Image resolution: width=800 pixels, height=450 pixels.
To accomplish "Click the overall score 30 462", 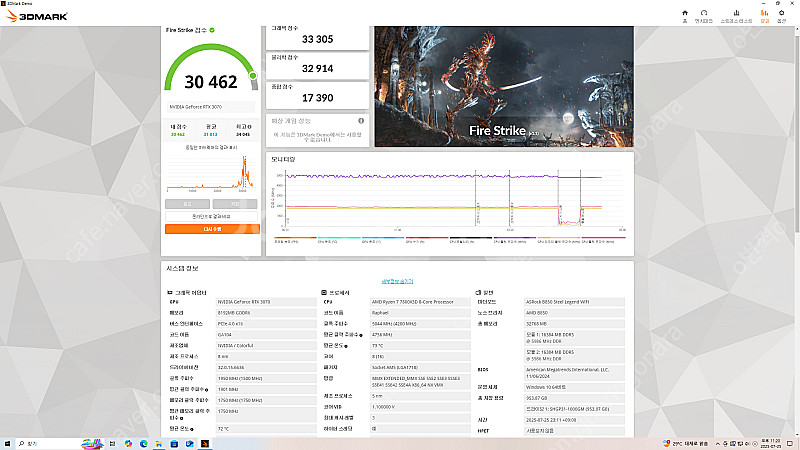I will coord(211,82).
